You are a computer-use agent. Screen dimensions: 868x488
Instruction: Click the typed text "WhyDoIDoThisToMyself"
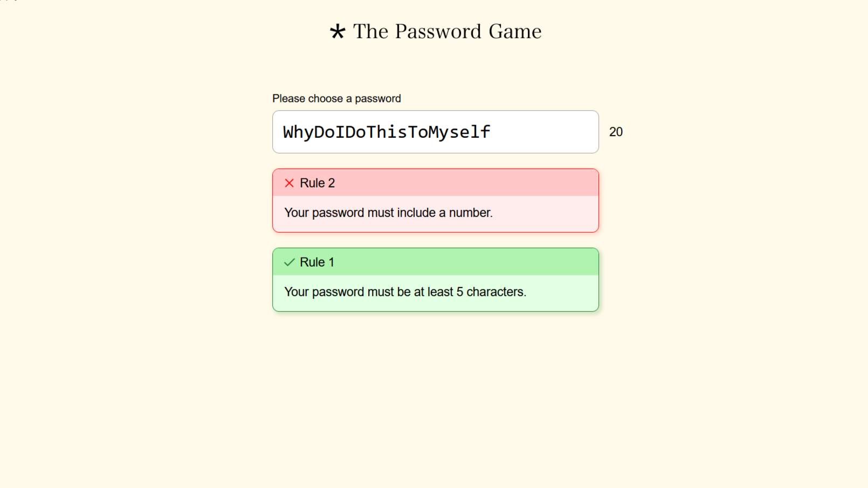387,132
